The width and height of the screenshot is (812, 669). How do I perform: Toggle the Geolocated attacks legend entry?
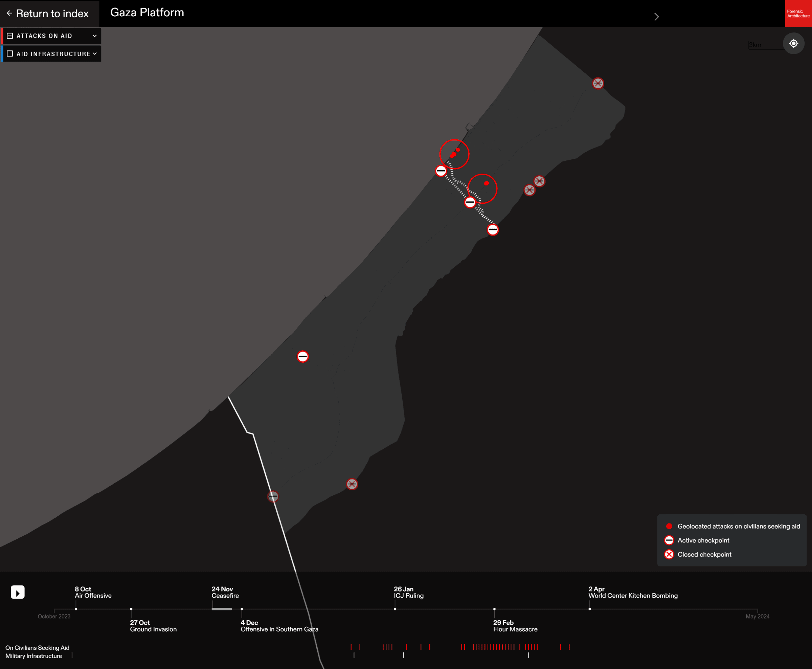[x=669, y=526]
